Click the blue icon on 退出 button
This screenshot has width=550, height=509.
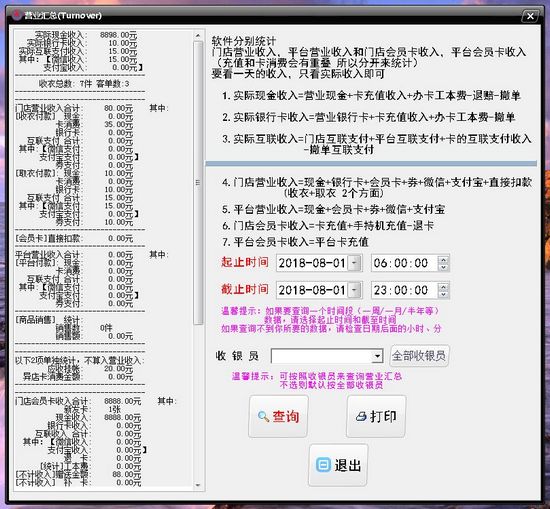(x=323, y=465)
